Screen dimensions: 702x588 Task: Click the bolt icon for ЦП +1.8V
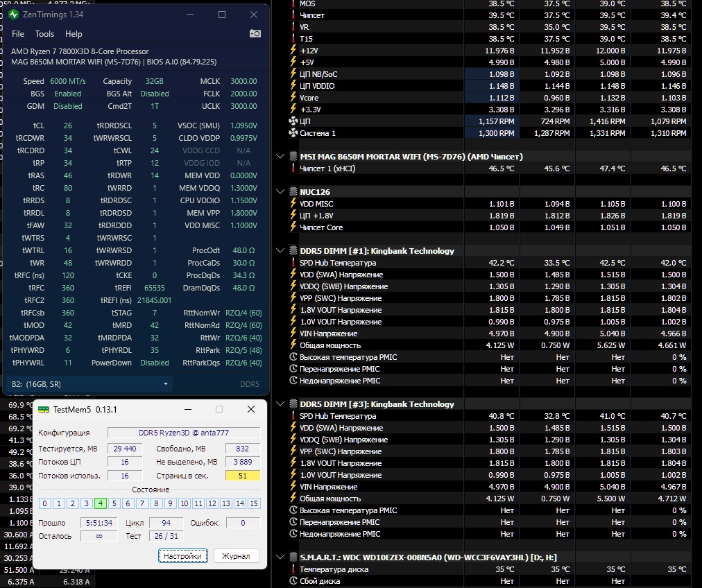293,215
